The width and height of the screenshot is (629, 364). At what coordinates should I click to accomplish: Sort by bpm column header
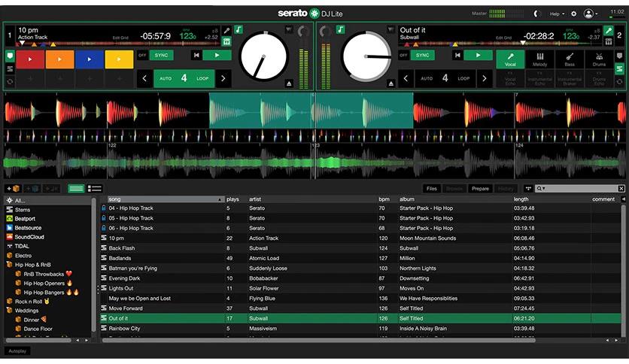point(384,199)
